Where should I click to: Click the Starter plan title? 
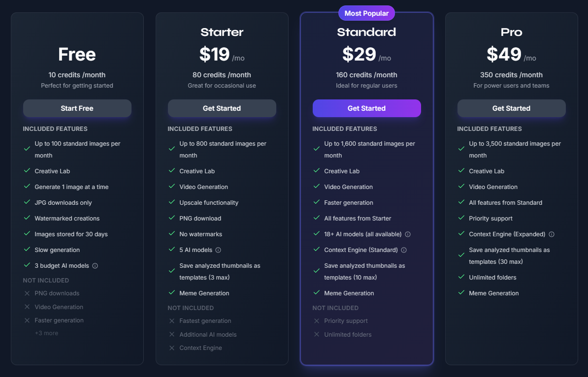[222, 32]
